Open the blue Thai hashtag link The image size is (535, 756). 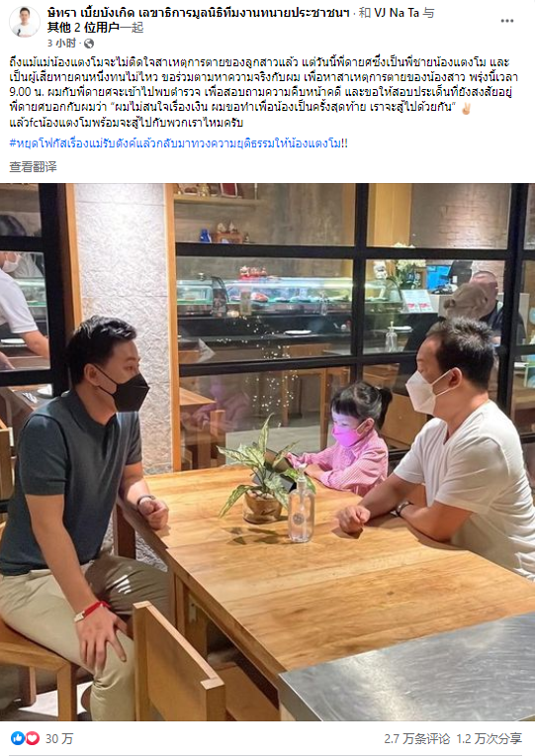point(178,143)
